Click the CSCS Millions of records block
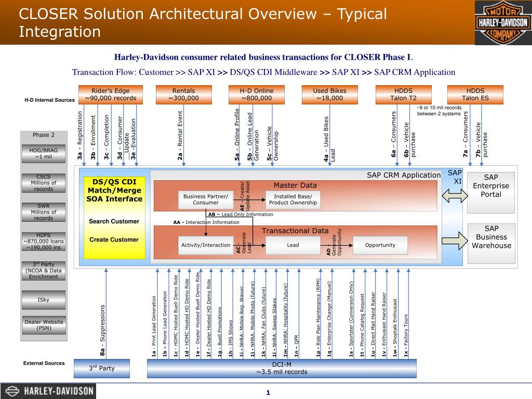 [44, 183]
